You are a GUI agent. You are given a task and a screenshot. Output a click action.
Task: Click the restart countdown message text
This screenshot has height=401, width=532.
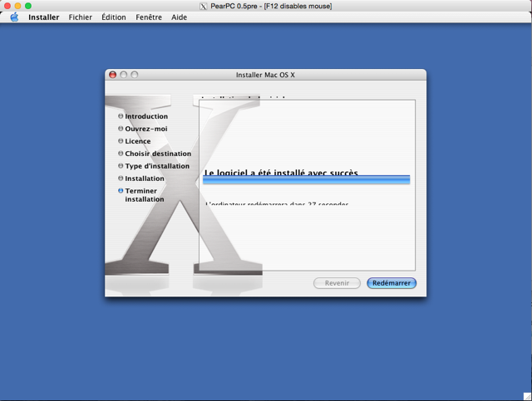[x=277, y=203]
